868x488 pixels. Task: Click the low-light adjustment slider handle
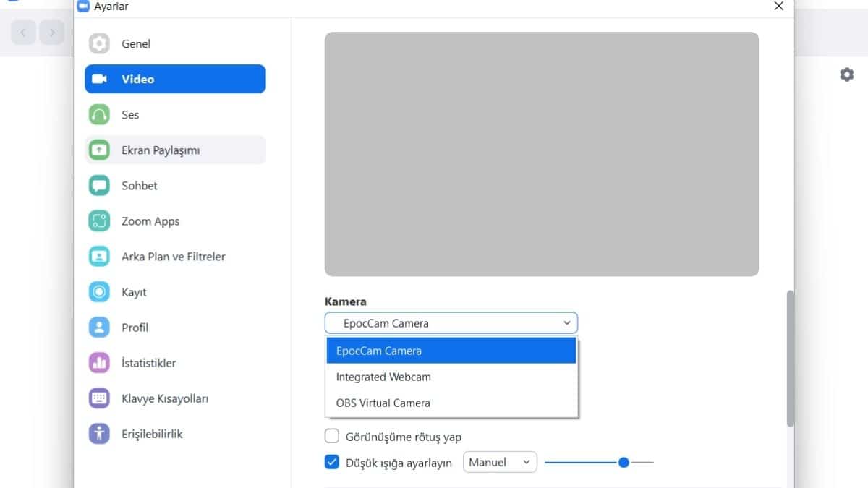point(624,462)
